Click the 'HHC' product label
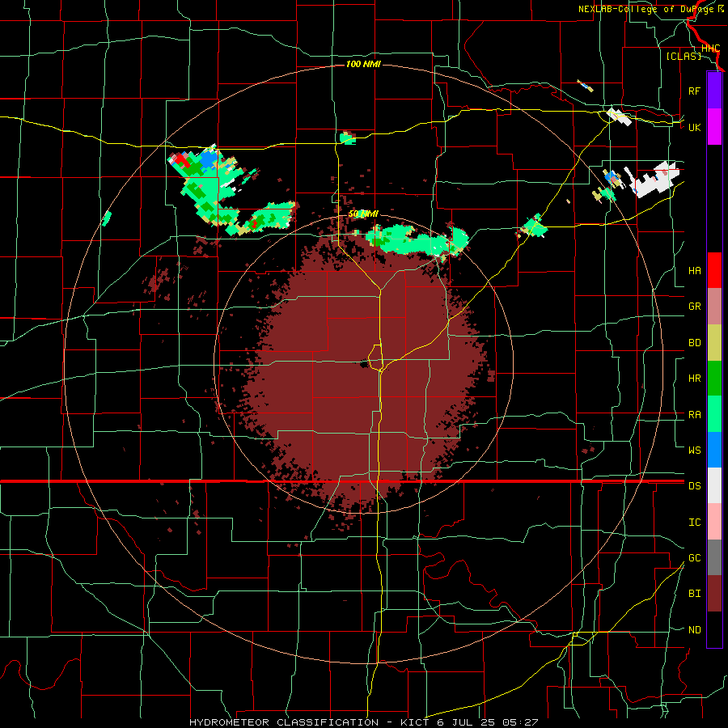The height and width of the screenshot is (728, 728). tap(710, 49)
